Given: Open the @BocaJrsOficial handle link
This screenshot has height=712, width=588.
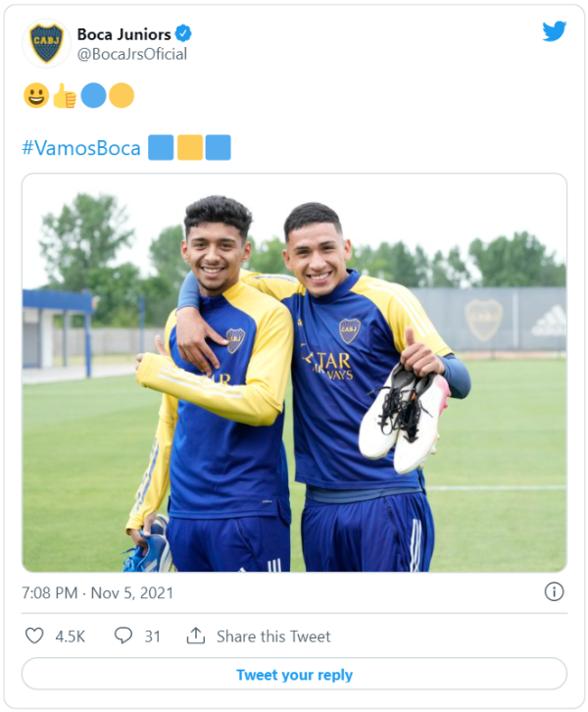Looking at the screenshot, I should coord(131,54).
